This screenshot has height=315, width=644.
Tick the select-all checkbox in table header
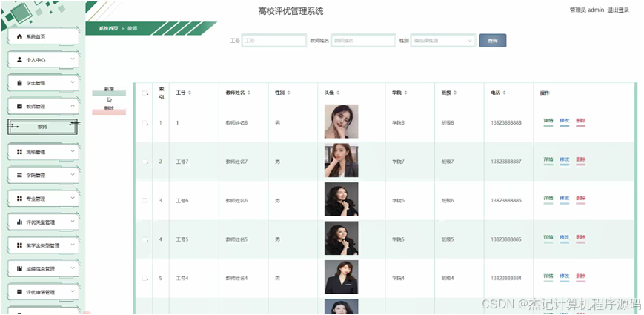coord(145,93)
